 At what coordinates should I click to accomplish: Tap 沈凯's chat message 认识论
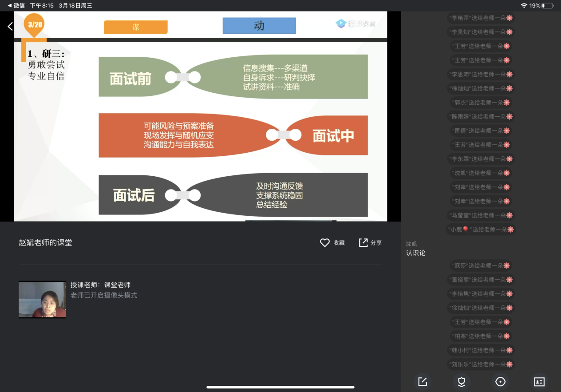tap(415, 253)
